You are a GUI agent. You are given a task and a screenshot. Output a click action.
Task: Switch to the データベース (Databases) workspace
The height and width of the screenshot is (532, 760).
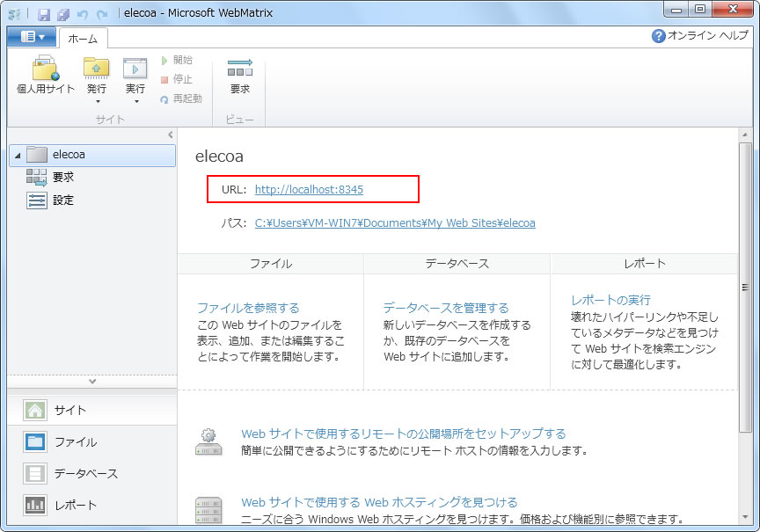84,474
